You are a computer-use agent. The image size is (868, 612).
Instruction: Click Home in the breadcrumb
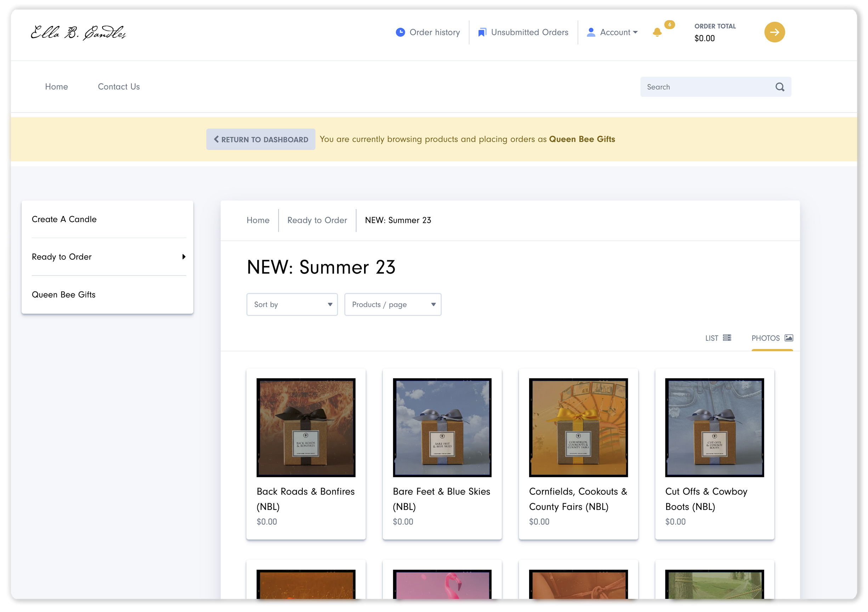[258, 220]
